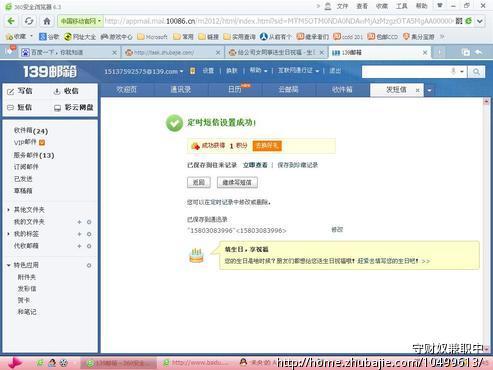This screenshot has width=493, height=370.
Task: Switch to the 收件箱 tab in top nav
Action: point(342,90)
